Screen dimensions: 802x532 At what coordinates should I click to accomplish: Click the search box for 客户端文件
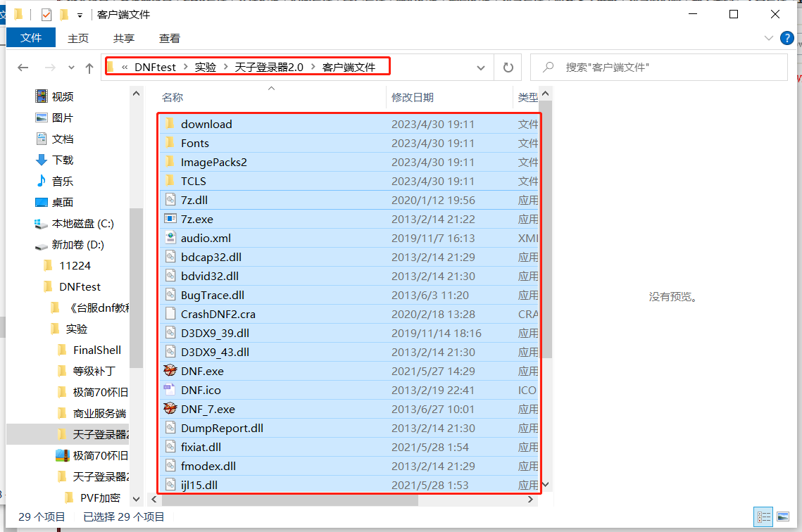point(659,68)
